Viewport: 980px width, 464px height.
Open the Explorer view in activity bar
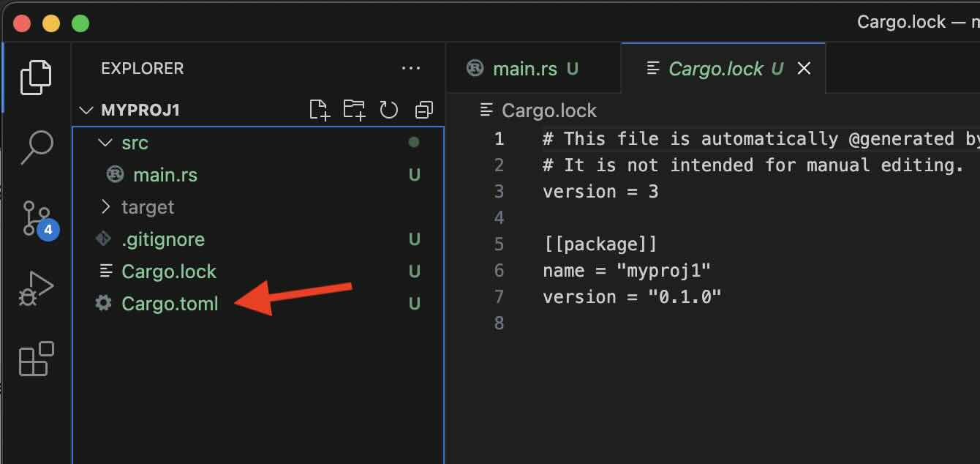point(36,77)
